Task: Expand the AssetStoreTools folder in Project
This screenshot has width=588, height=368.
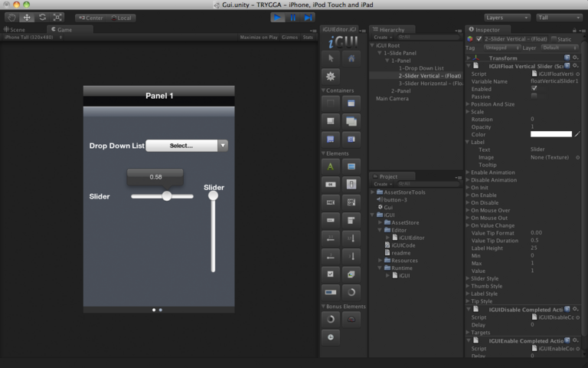Action: (373, 192)
